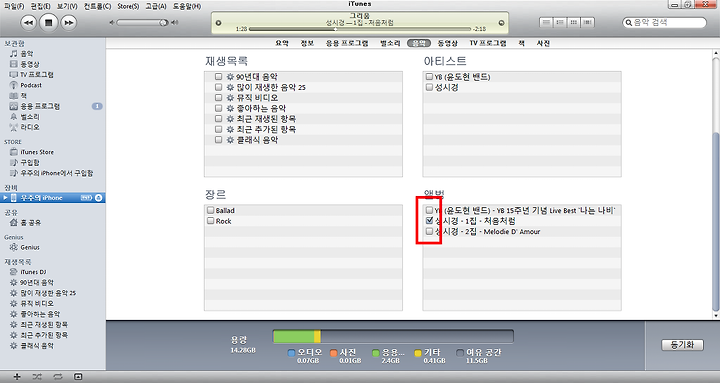
Task: Check the Ballad genre checkbox
Action: tap(210, 210)
